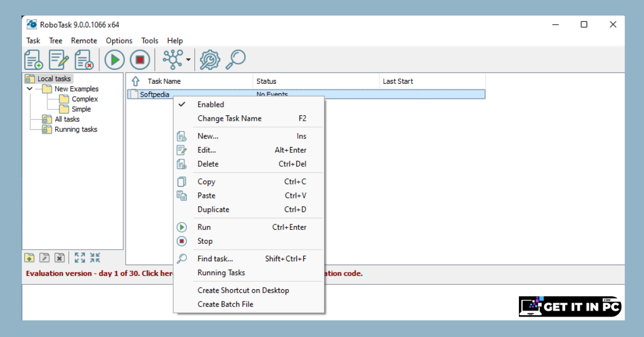644x337 pixels.
Task: Click the rename folder icon below tree
Action: 45,258
